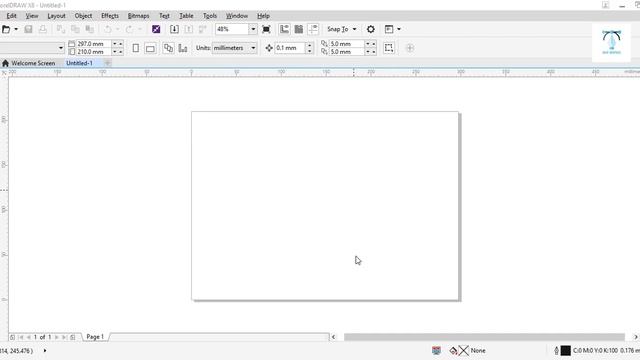Click the All pages icon
Image resolution: width=640 pixels, height=360 pixels.
[x=168, y=48]
